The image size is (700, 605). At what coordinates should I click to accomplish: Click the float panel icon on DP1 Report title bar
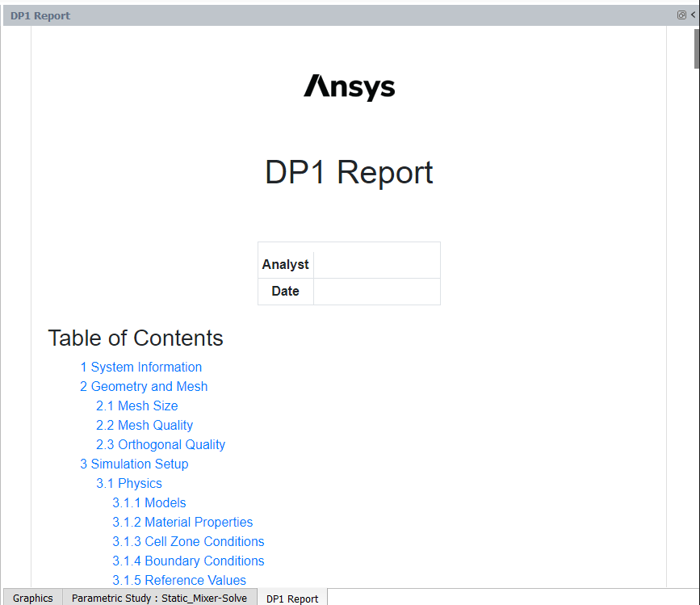pos(681,15)
